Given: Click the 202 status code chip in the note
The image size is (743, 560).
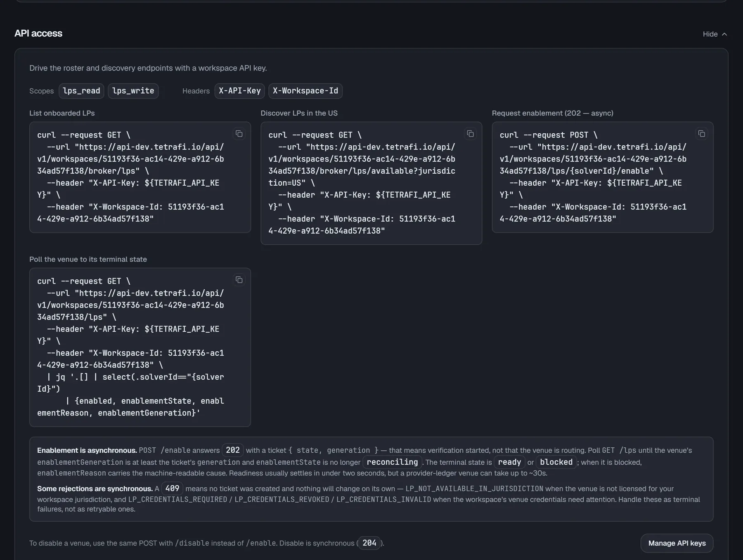Looking at the screenshot, I should [x=233, y=450].
